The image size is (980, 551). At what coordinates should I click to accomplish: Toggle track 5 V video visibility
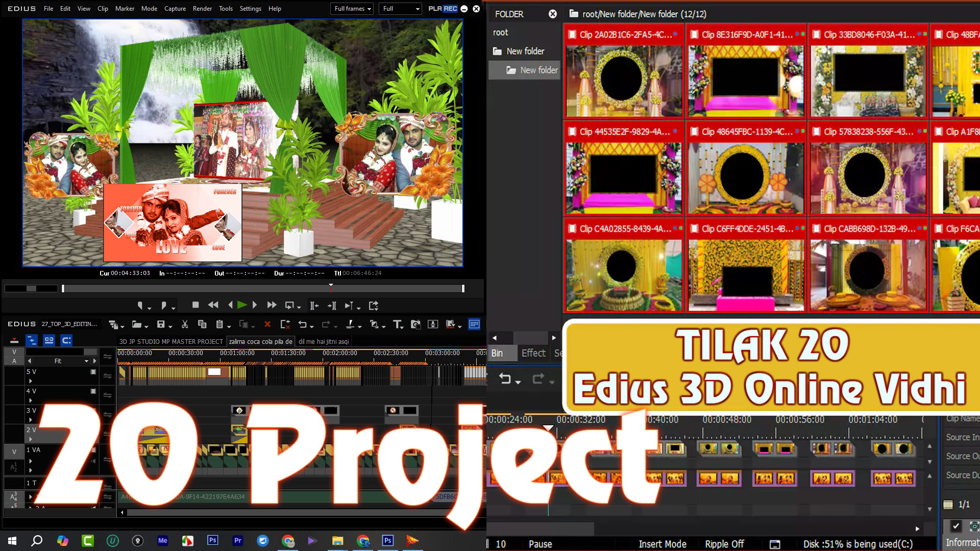click(93, 372)
